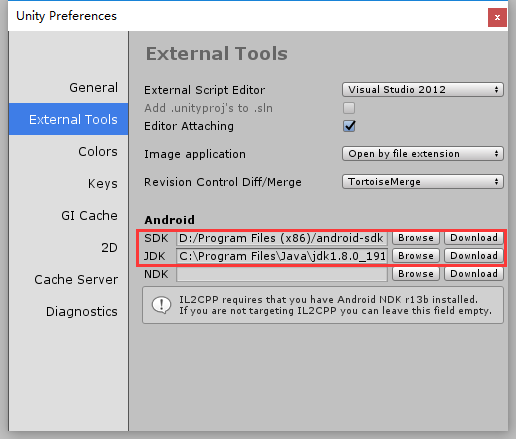
Task: Close the Unity Preferences window
Action: (x=497, y=17)
